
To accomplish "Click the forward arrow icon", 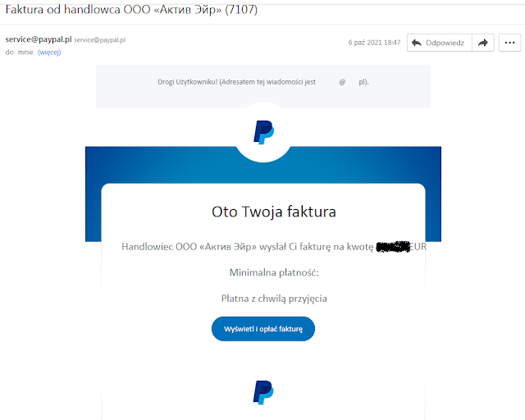I will pyautogui.click(x=483, y=43).
